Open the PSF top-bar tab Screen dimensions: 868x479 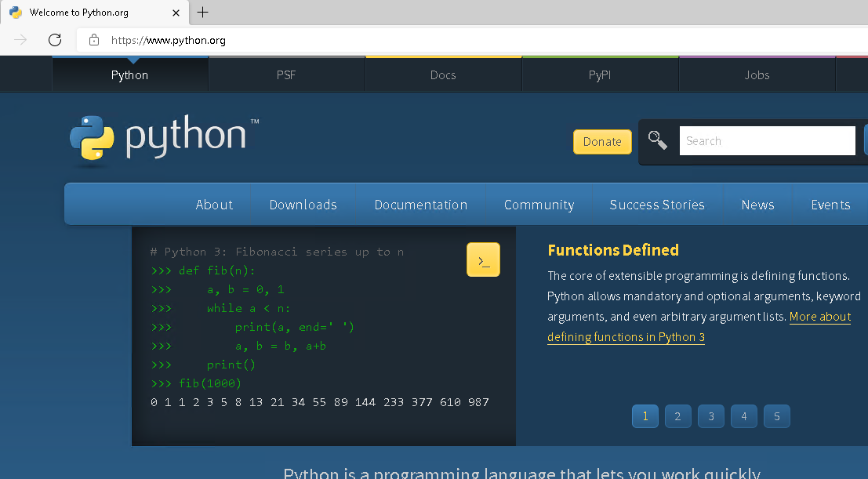coord(286,74)
